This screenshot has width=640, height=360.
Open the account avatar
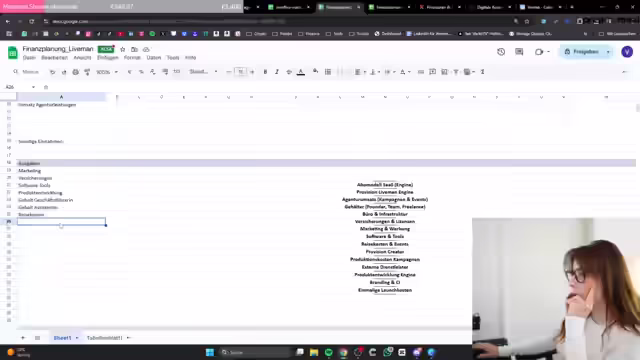[627, 52]
